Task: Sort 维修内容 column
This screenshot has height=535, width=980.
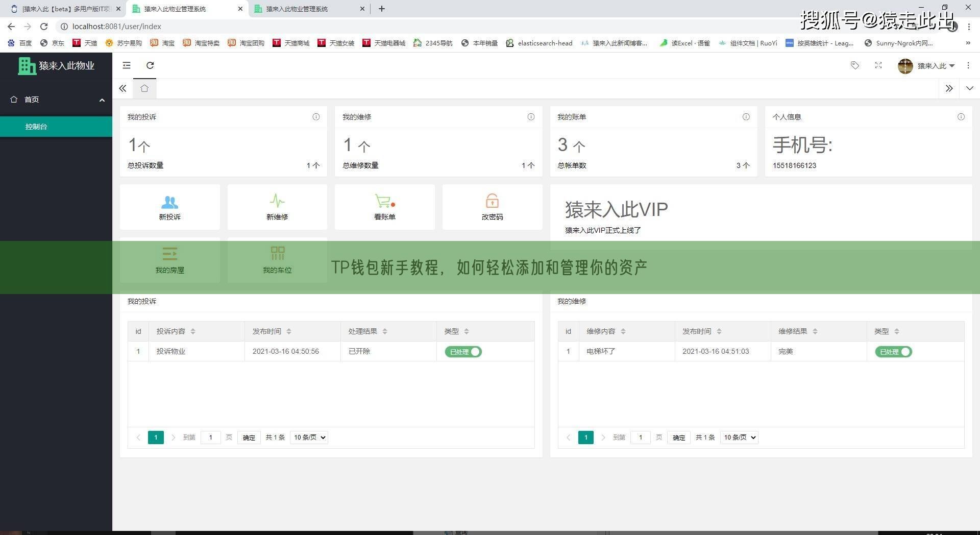Action: point(623,331)
